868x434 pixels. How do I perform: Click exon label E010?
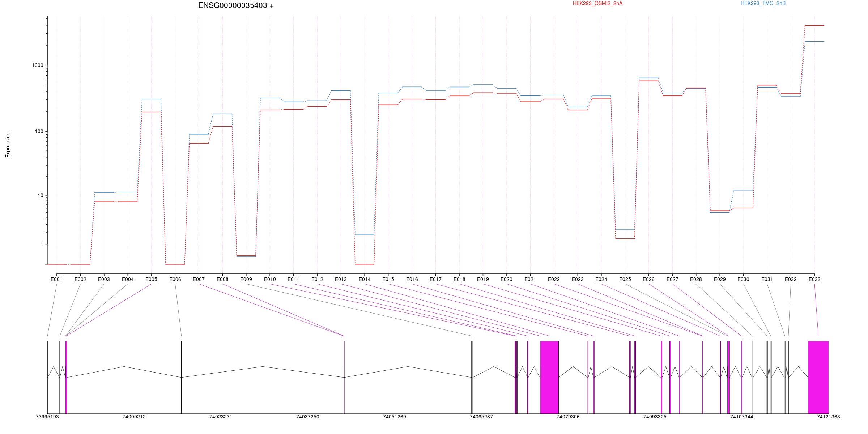click(270, 279)
